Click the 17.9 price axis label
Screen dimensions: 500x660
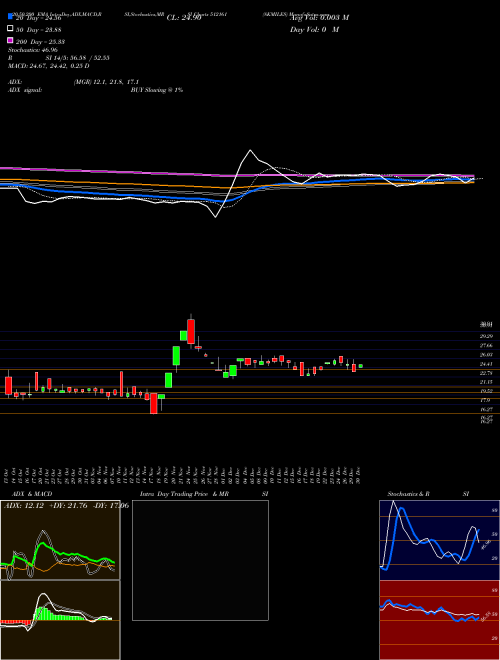[485, 400]
